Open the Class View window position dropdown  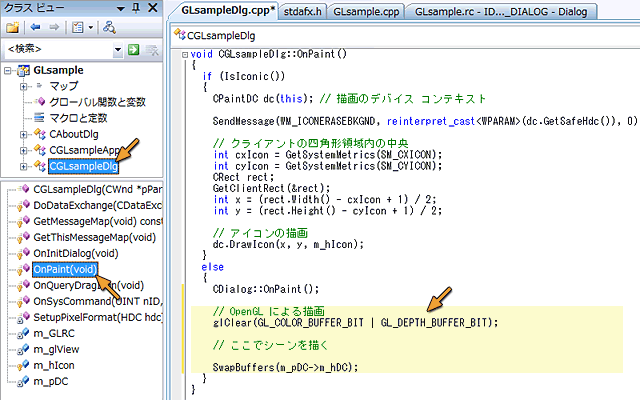coord(120,8)
